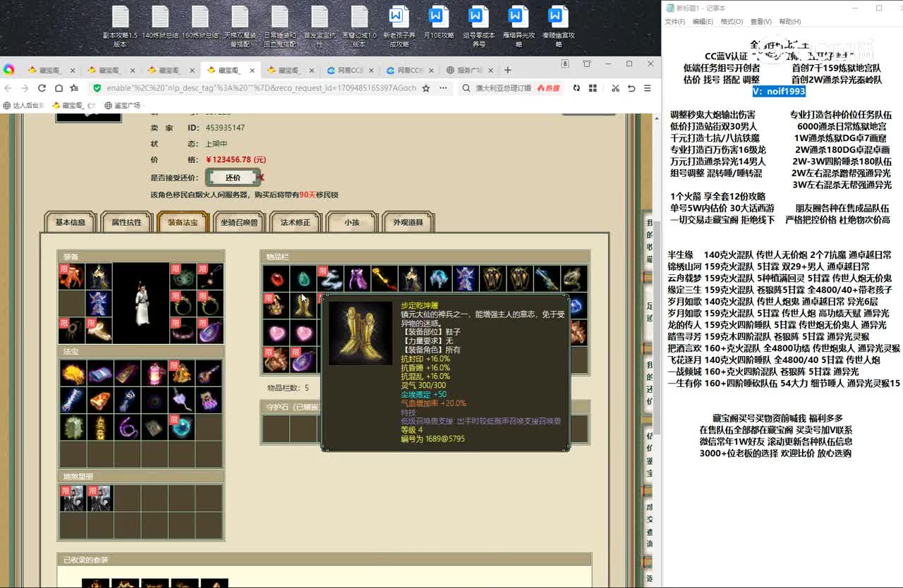Select the 装备法宝 tab

coord(183,223)
